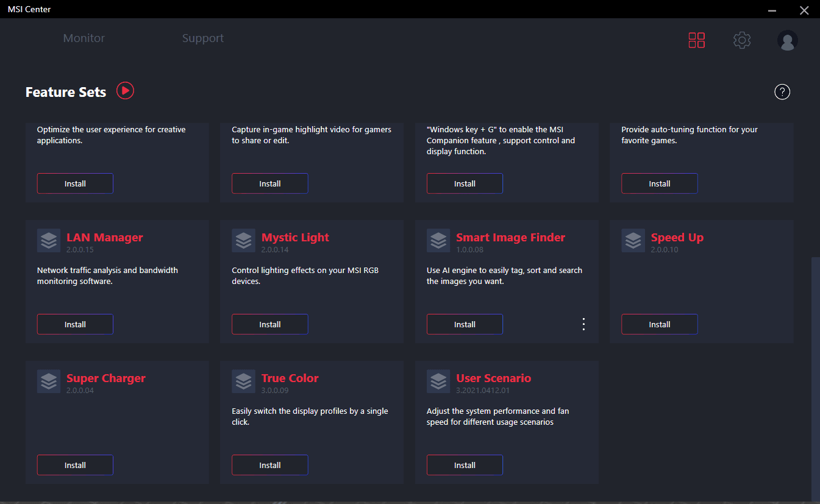Viewport: 820px width, 504px height.
Task: Open the settings gear icon
Action: 742,40
